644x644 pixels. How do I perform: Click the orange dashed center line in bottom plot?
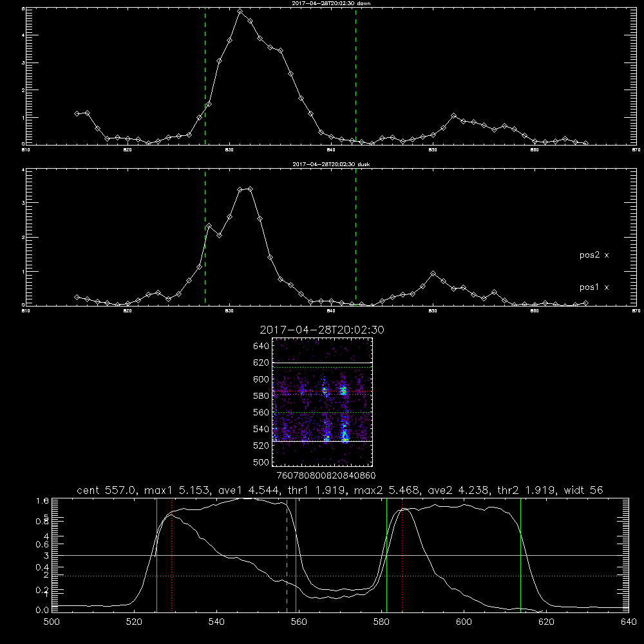tap(287, 555)
